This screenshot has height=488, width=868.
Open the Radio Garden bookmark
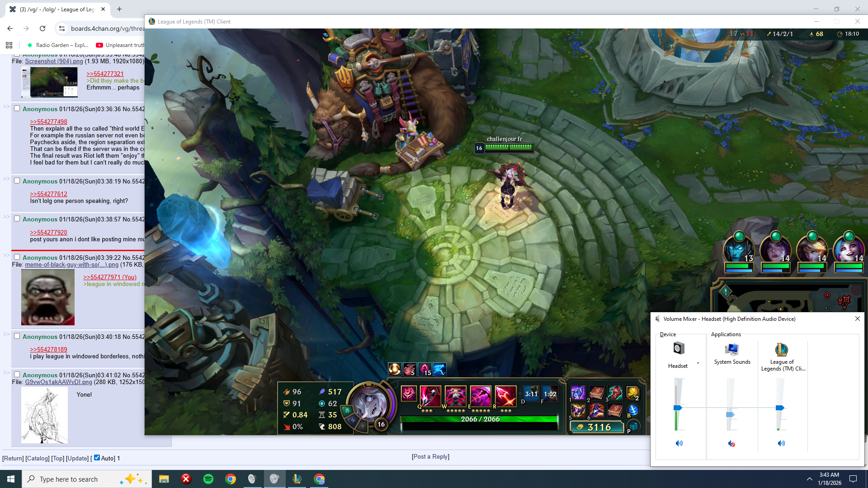57,45
